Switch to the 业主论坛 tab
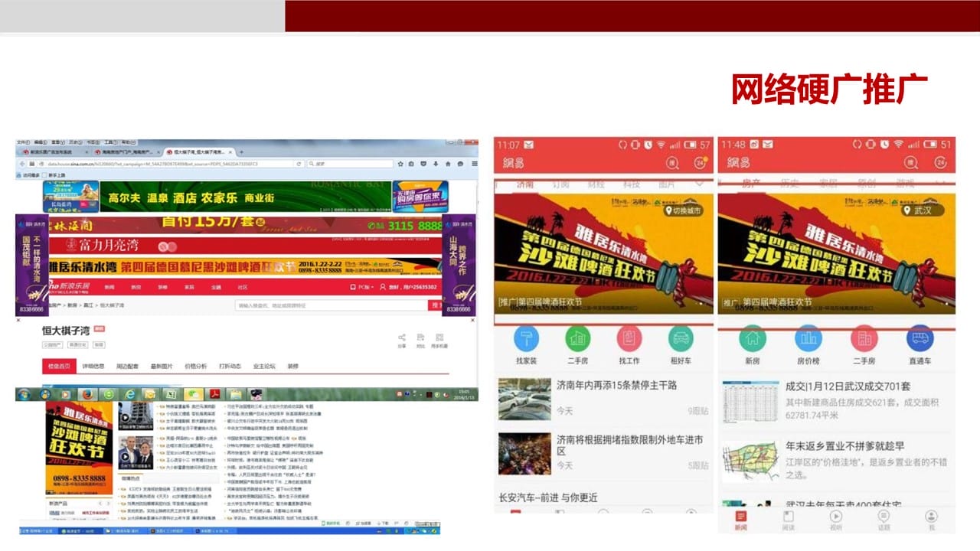The width and height of the screenshot is (980, 551). point(264,367)
